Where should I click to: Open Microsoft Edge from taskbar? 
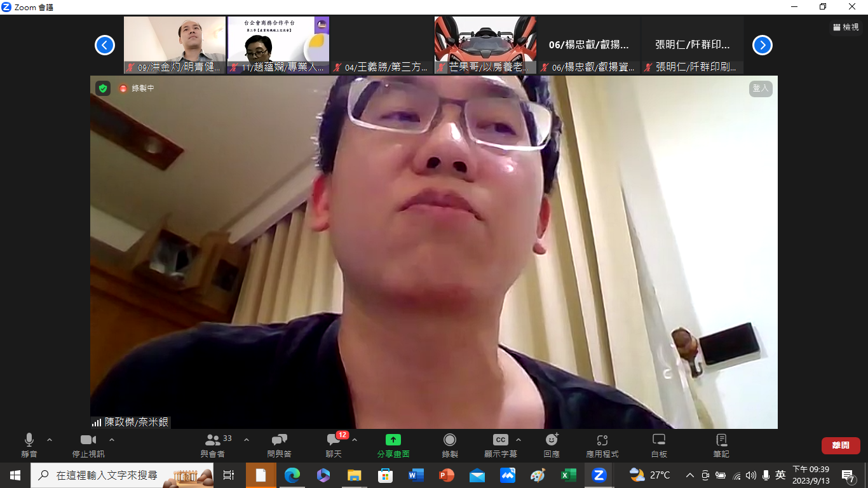(x=292, y=475)
